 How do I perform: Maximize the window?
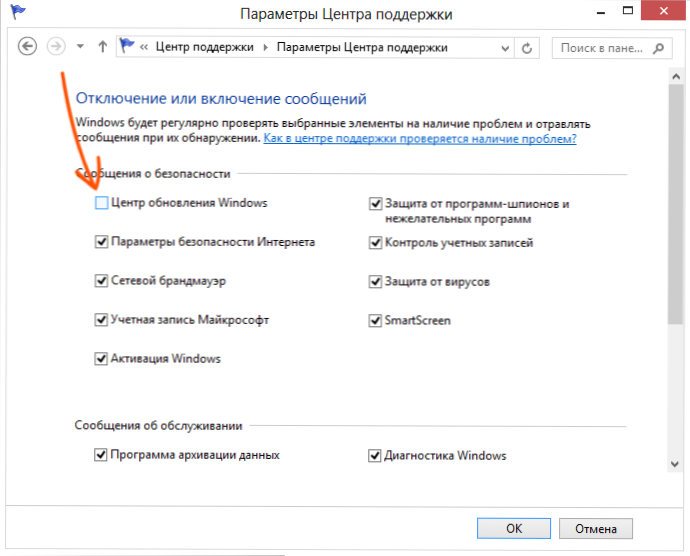pyautogui.click(x=628, y=11)
